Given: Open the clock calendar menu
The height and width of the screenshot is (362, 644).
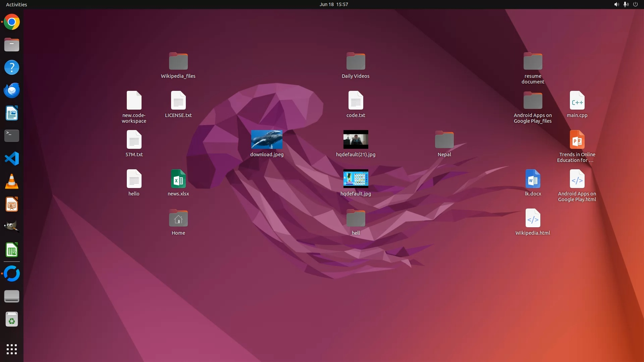Looking at the screenshot, I should tap(333, 4).
